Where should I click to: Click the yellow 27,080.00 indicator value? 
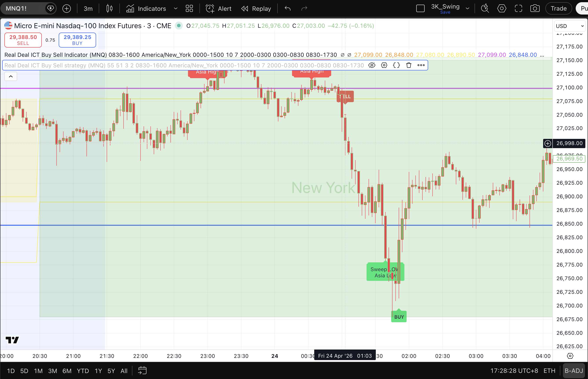coord(430,55)
